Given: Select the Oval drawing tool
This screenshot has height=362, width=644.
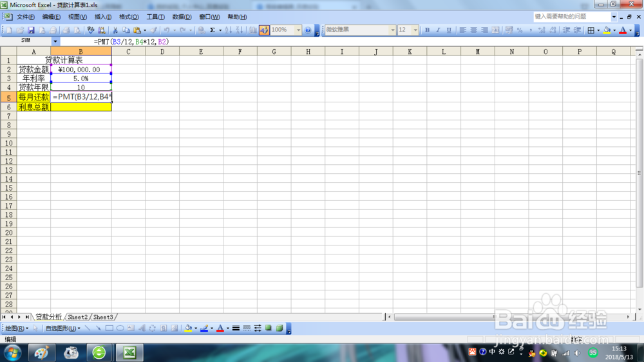Looking at the screenshot, I should click(120, 329).
